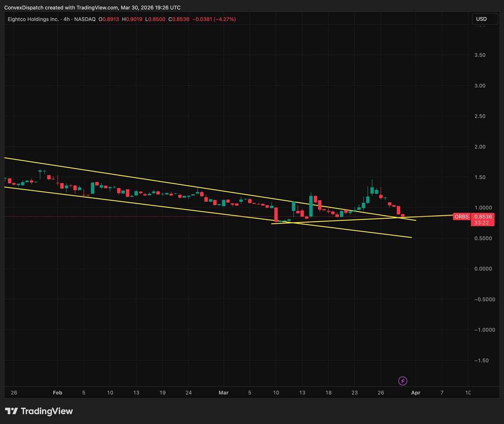Click the 19 date label on time axis
This screenshot has width=504, height=424.
(x=163, y=393)
